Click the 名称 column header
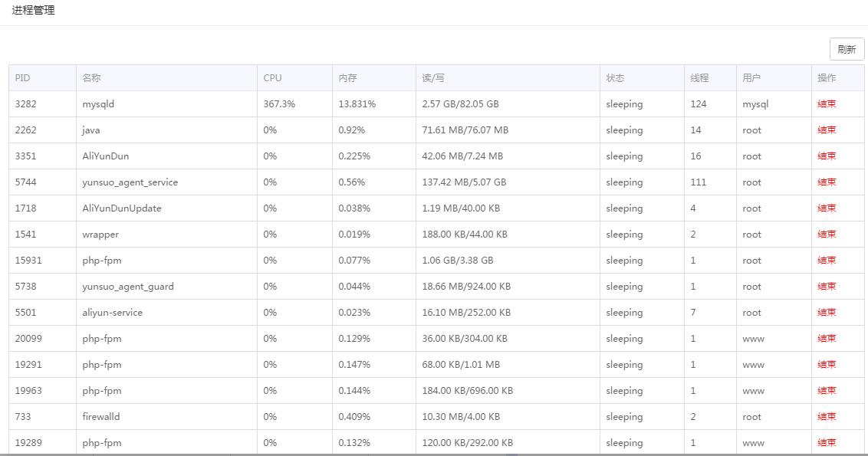Viewport: 868px width, 456px height. 91,78
